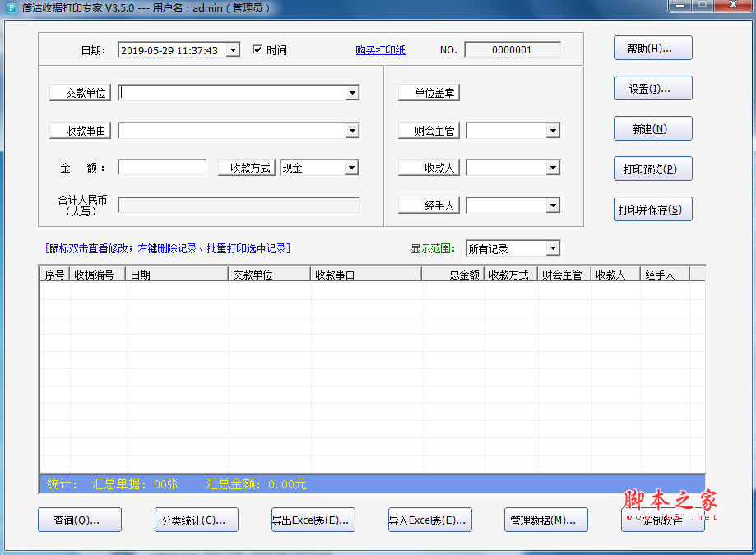756x555 pixels.
Task: Click the receipt app icon in title bar
Action: 12,7
